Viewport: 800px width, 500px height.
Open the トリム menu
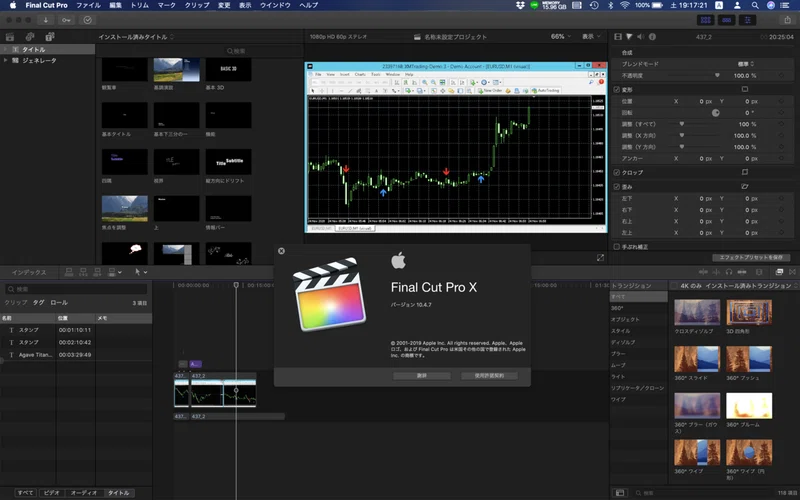click(x=139, y=5)
